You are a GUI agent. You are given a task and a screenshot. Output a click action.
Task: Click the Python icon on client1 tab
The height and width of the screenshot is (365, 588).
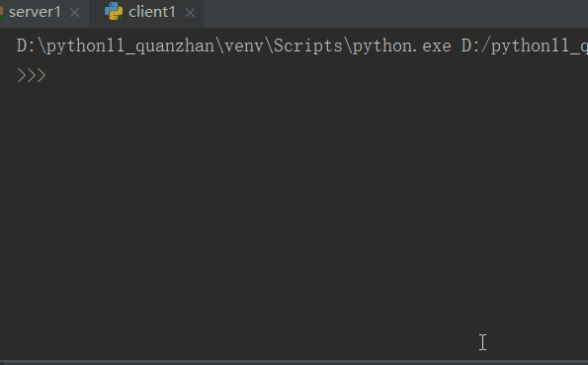pos(114,11)
